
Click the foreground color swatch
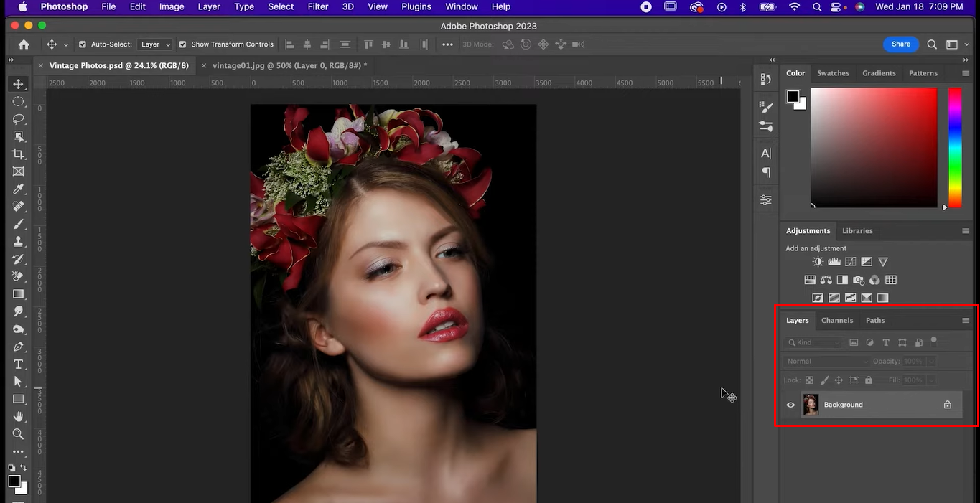pos(15,481)
